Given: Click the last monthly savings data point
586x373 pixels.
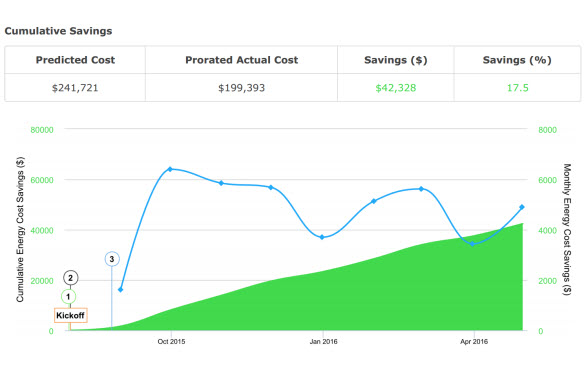Looking at the screenshot, I should coord(522,207).
